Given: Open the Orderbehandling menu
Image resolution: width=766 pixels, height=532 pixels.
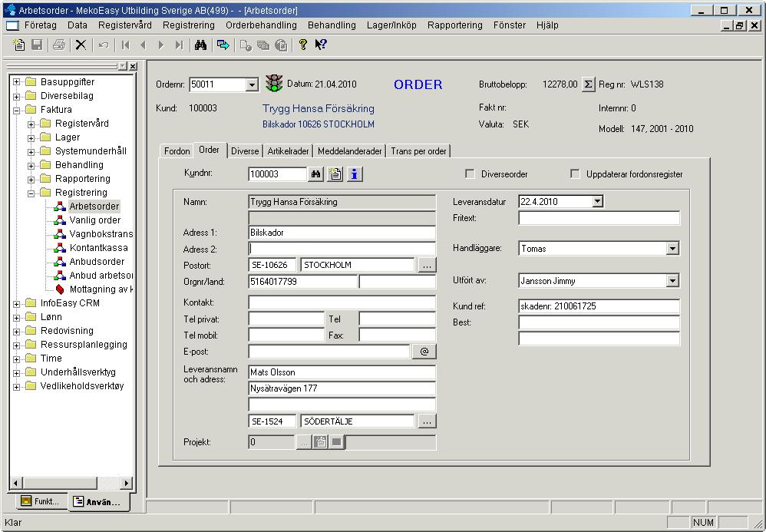Looking at the screenshot, I should coord(262,25).
